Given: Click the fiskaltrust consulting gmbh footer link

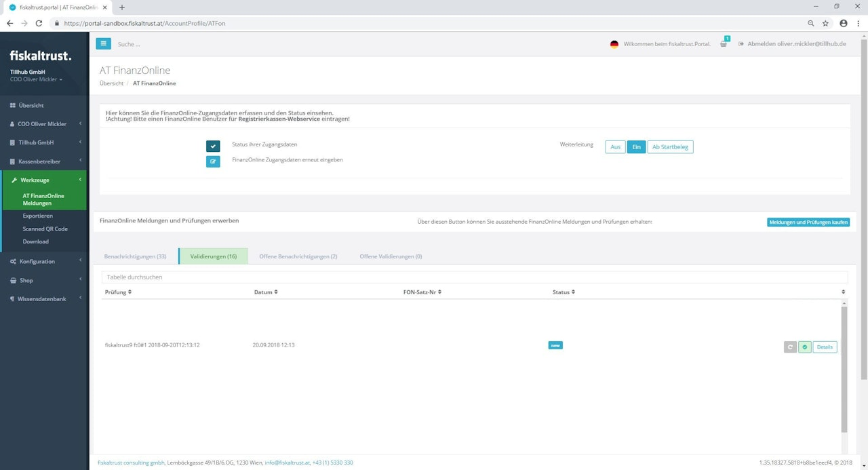Looking at the screenshot, I should [131, 463].
